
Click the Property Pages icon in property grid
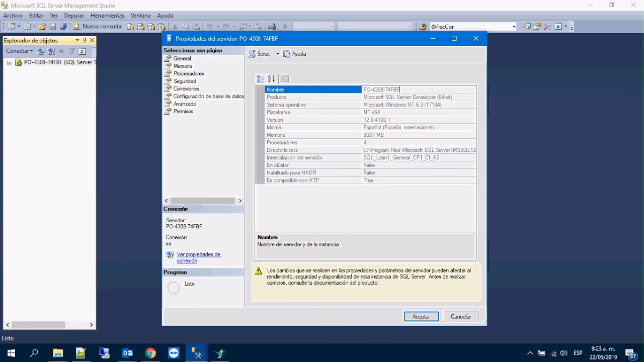coord(285,78)
